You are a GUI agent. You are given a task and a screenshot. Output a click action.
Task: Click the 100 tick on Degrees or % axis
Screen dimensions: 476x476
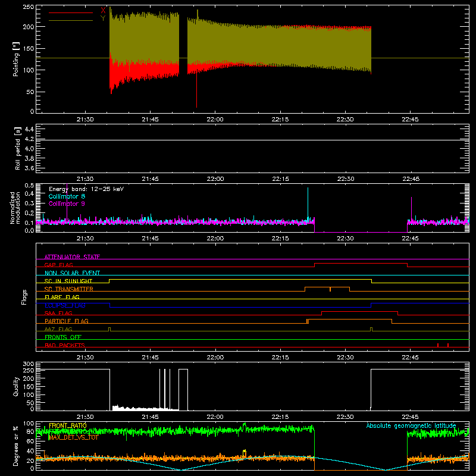[29, 424]
